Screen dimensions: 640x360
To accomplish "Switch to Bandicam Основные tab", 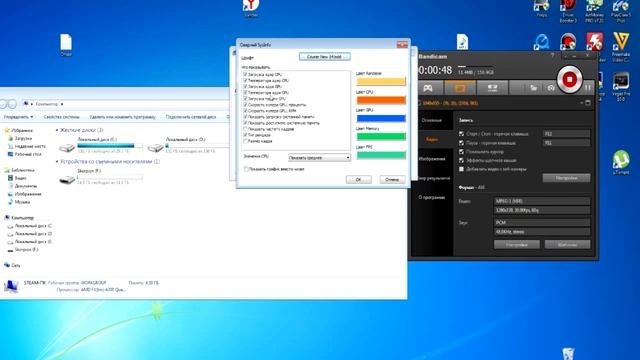I will coord(432,120).
